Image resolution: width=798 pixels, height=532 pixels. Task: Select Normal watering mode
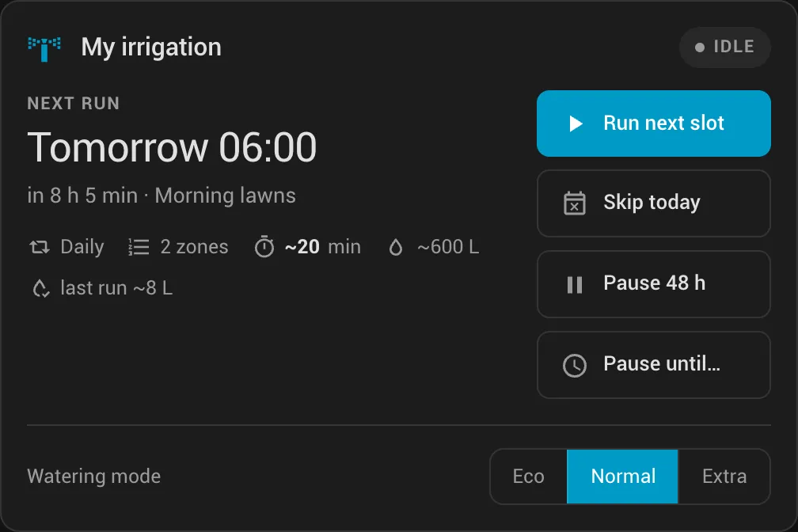tap(622, 477)
